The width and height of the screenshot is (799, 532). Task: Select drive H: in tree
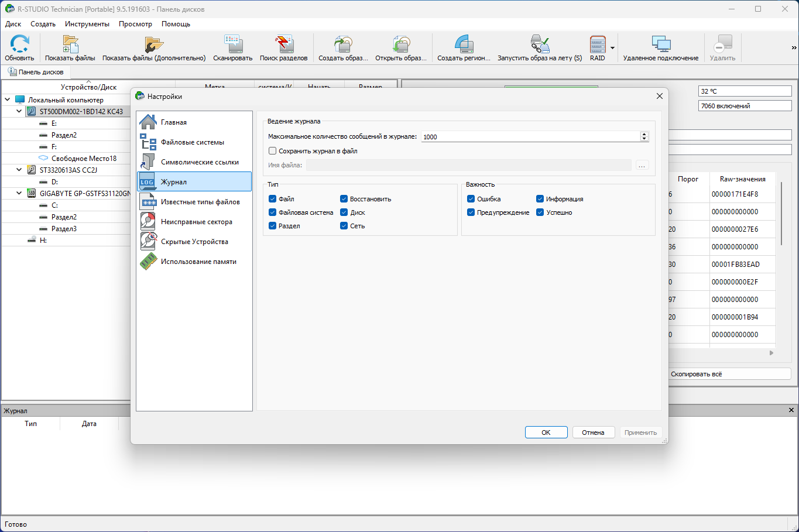tap(43, 240)
